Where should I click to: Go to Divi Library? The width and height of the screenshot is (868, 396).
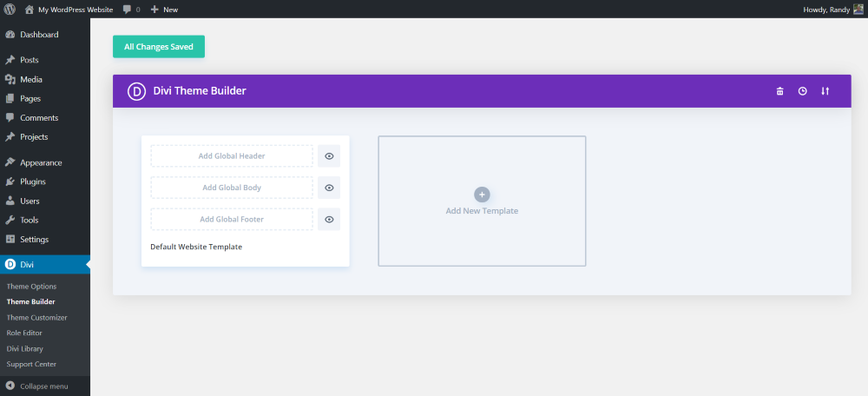click(25, 349)
